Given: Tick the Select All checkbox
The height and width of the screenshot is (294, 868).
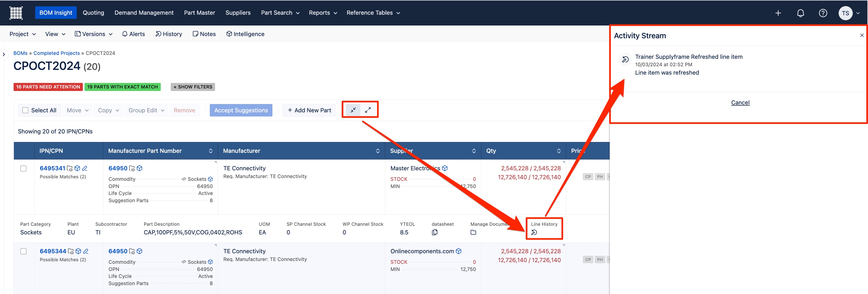Looking at the screenshot, I should click(x=25, y=110).
